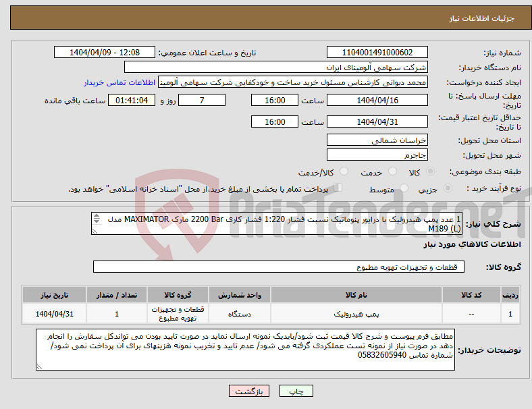The width and height of the screenshot is (532, 409).
Task: Click the requester field محمد دیوانی
Action: (293, 82)
